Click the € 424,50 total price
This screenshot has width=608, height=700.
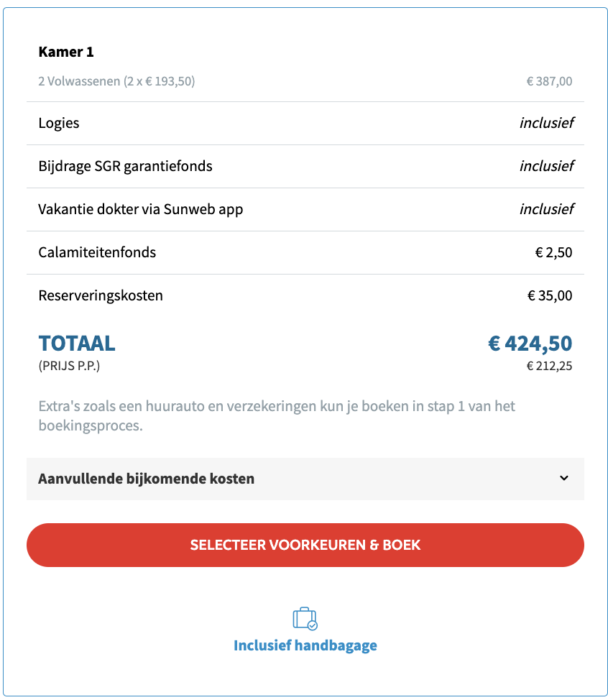[x=530, y=344]
